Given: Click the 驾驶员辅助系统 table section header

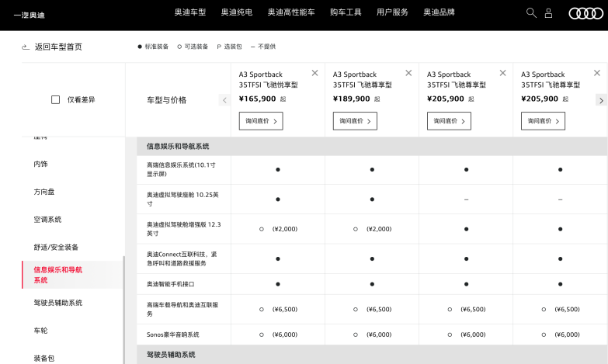Looking at the screenshot, I should pos(372,355).
